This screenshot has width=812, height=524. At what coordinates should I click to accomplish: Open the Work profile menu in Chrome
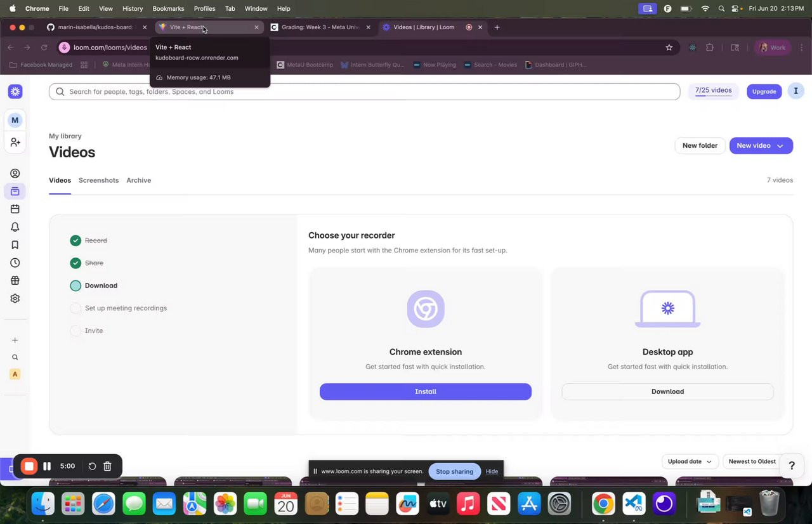[x=773, y=48]
